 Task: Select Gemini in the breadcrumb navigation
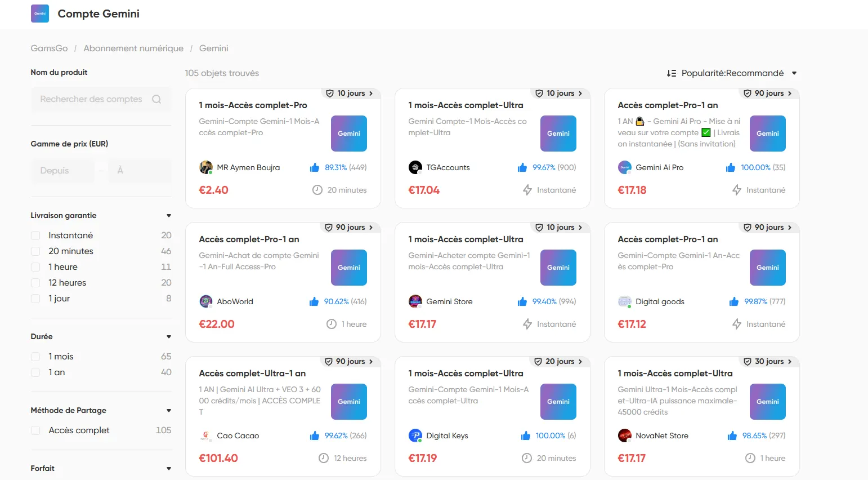pyautogui.click(x=213, y=48)
